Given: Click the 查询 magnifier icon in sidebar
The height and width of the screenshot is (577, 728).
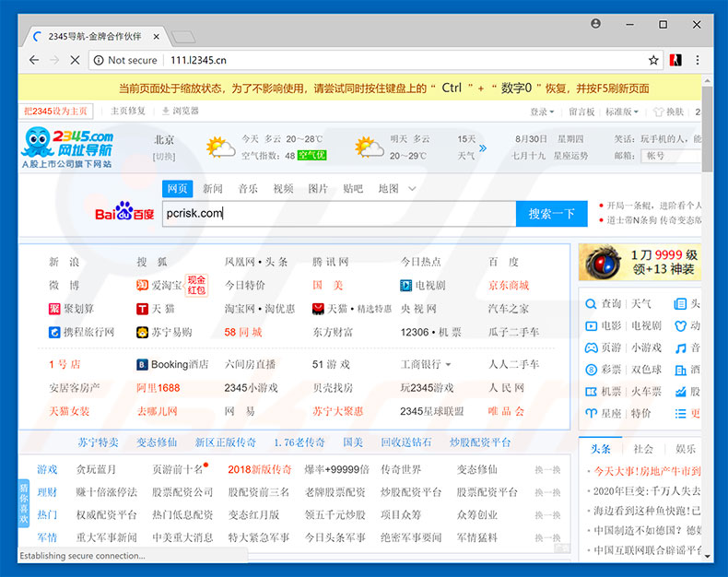Looking at the screenshot, I should tap(591, 304).
